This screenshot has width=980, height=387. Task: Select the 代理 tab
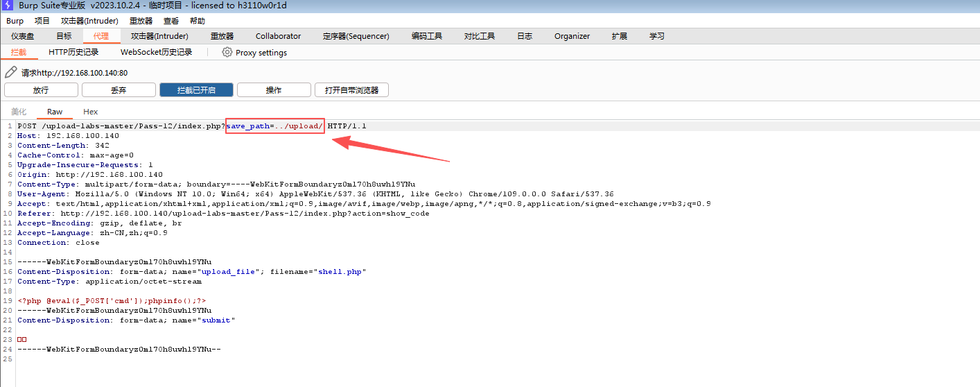tap(101, 36)
